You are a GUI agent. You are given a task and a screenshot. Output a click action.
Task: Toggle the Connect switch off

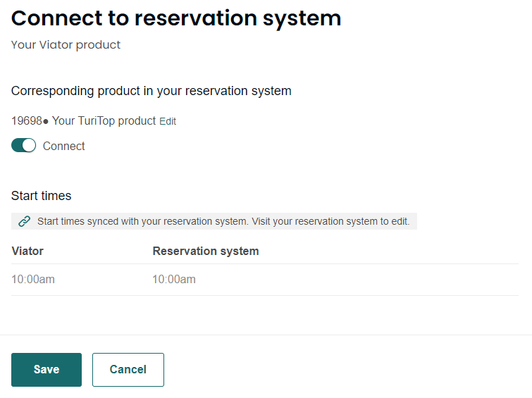pyautogui.click(x=23, y=146)
